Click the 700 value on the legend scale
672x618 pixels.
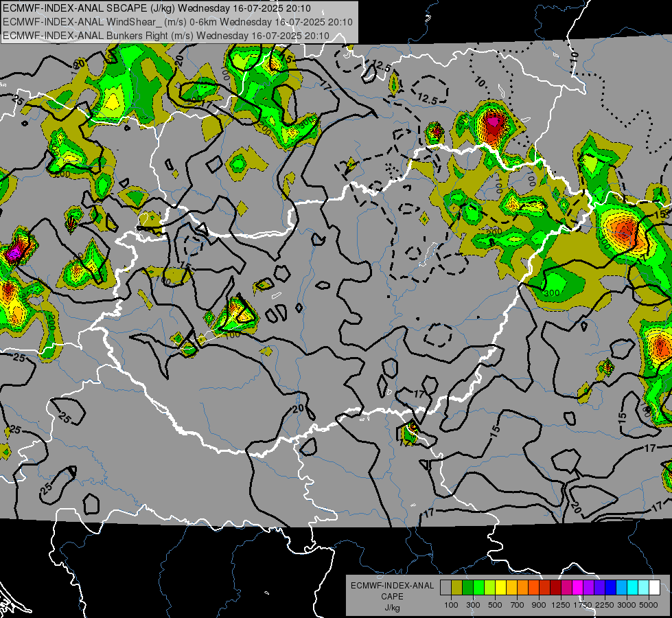pyautogui.click(x=518, y=605)
